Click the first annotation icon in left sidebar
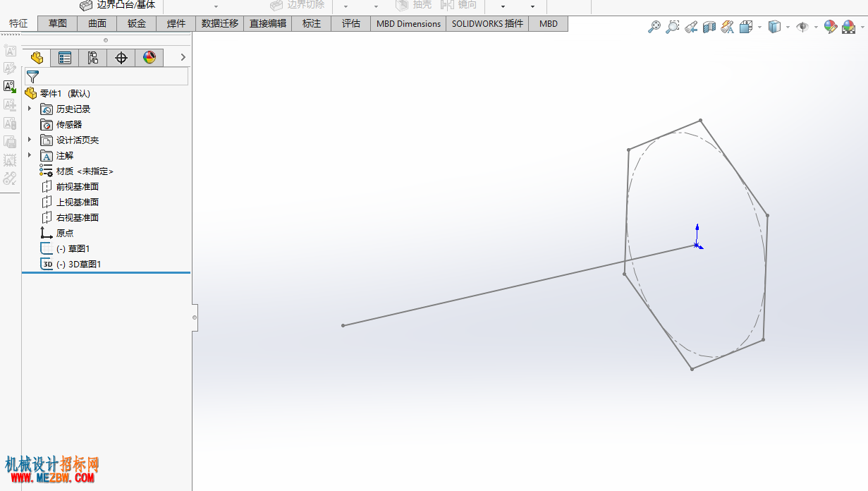The width and height of the screenshot is (868, 491). point(10,50)
